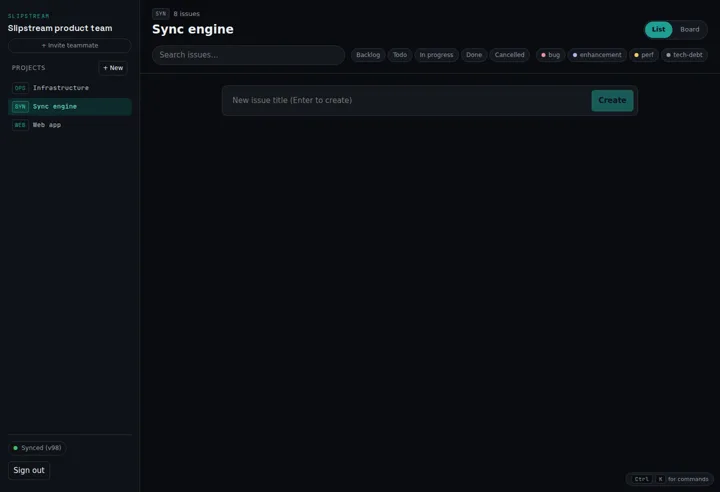Screen dimensions: 720x492
Task: Toggle the enhancement label filter
Action: 597,55
